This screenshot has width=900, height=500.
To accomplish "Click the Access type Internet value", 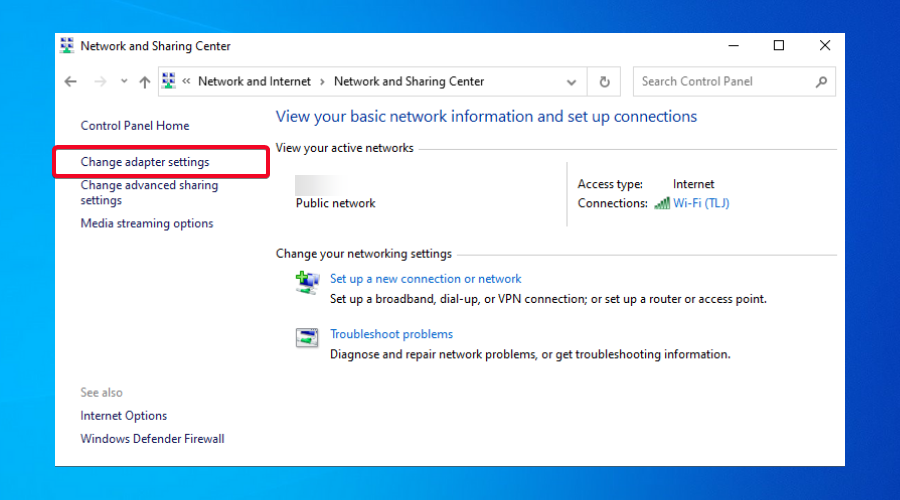I will 693,184.
